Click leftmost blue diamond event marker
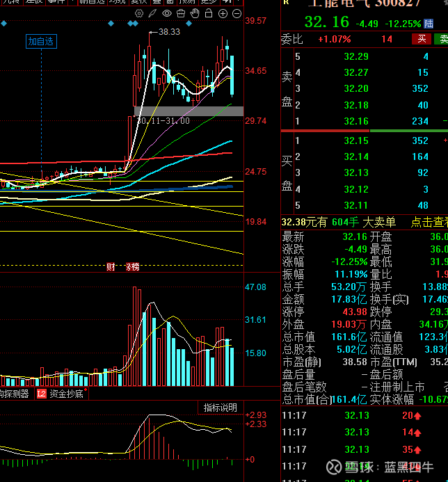The width and height of the screenshot is (448, 482). point(3,24)
